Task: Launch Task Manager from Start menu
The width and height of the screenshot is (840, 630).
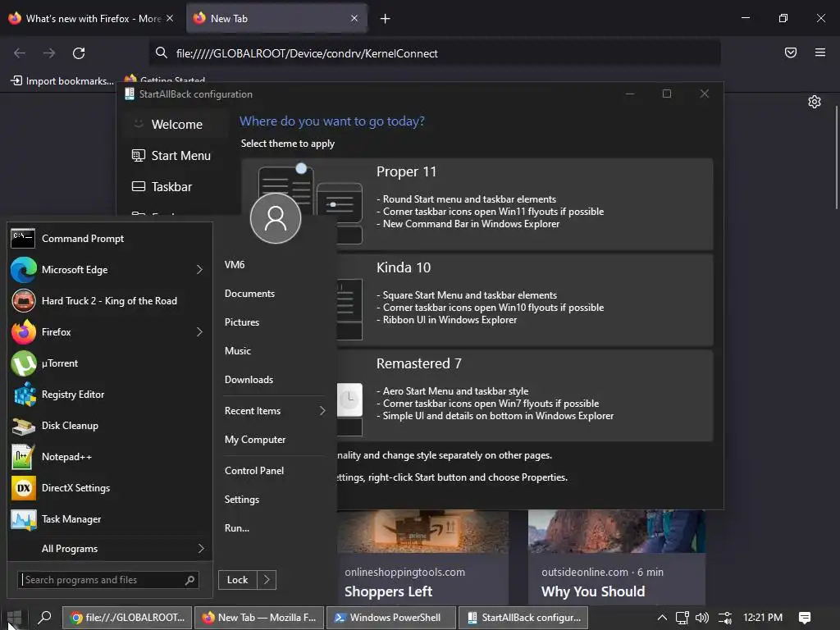Action: tap(110, 519)
